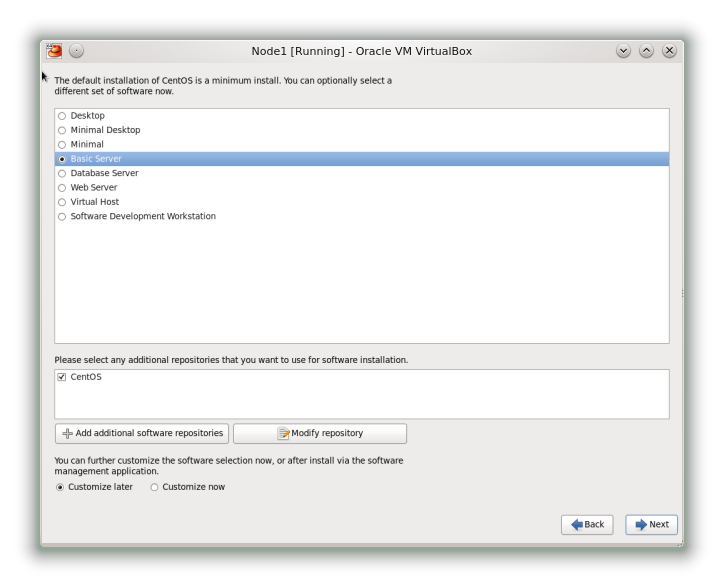Select Customize now radio button
The width and height of the screenshot is (724, 587).
point(154,487)
